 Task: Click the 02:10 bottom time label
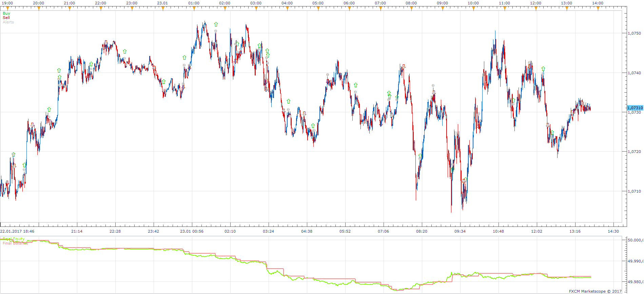click(x=230, y=231)
